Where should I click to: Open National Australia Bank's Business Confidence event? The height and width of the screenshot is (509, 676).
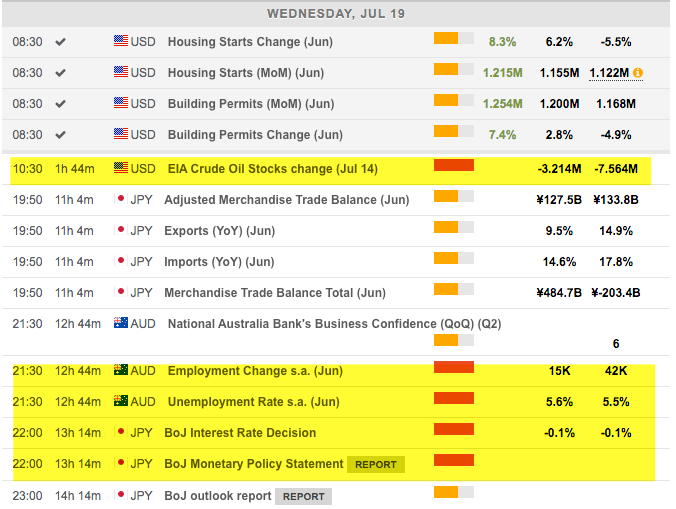[x=335, y=324]
